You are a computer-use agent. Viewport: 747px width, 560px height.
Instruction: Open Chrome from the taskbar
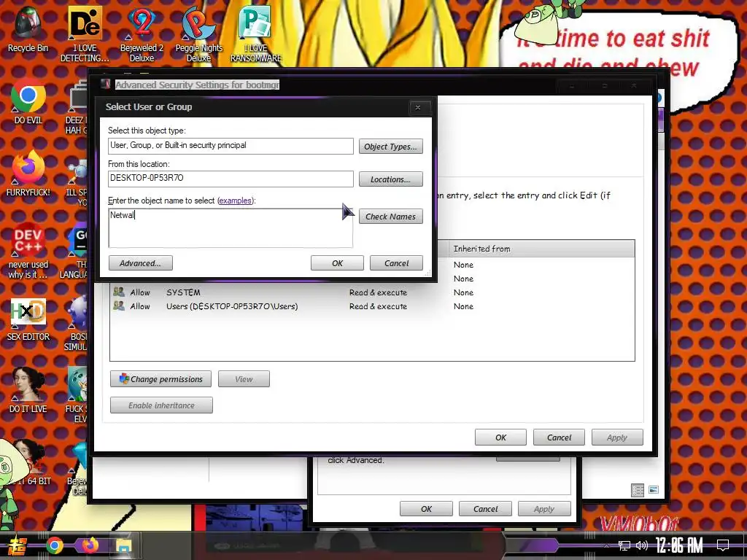click(x=54, y=545)
